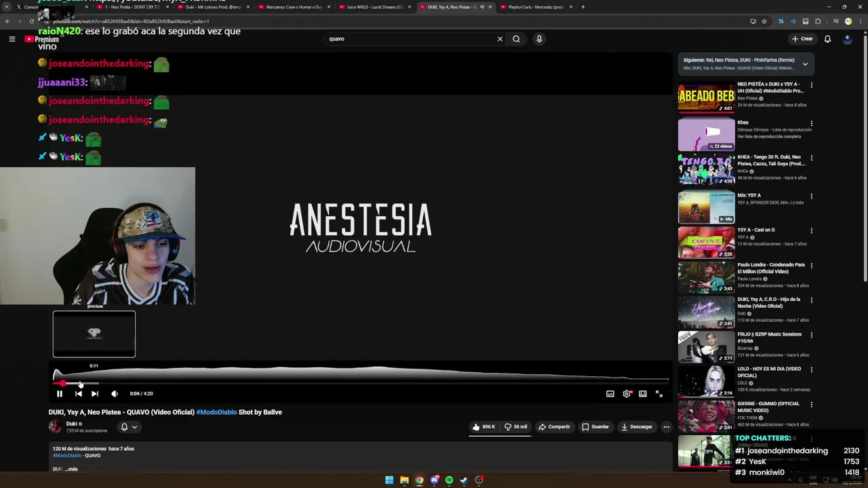Switch to theater mode in the player
868x488 pixels.
click(643, 393)
